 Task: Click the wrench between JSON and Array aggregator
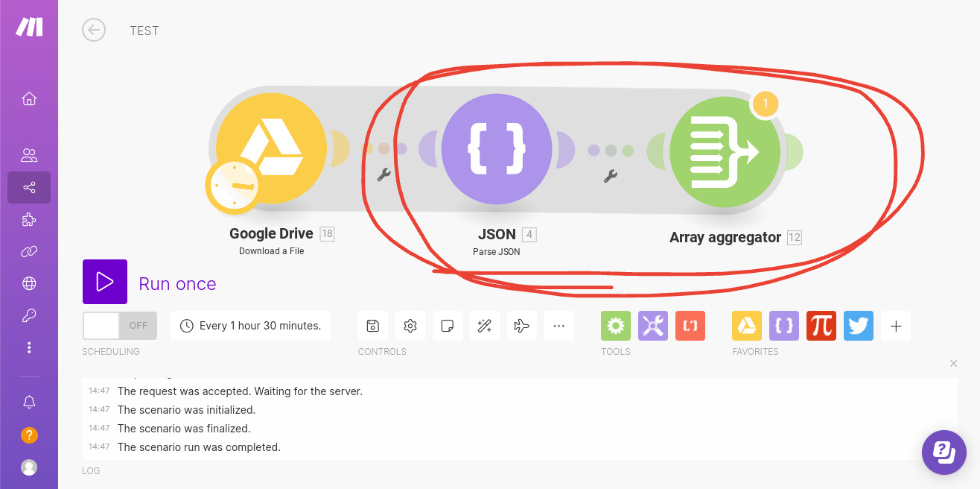[610, 177]
